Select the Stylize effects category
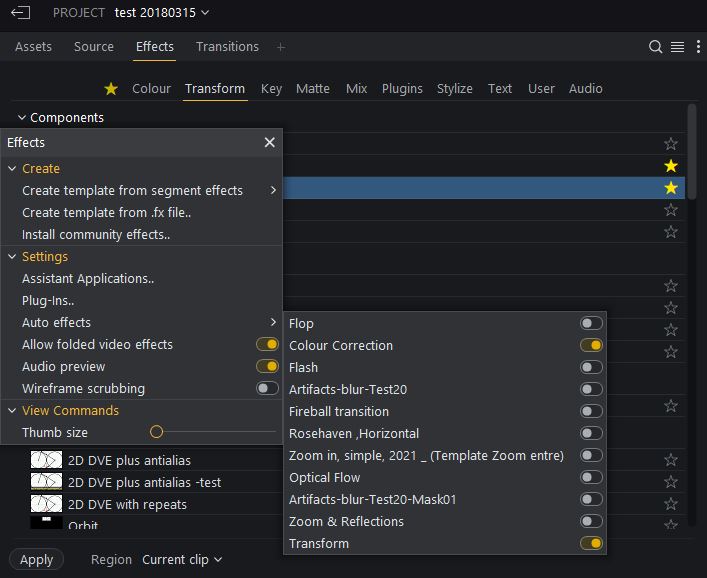 pyautogui.click(x=454, y=88)
